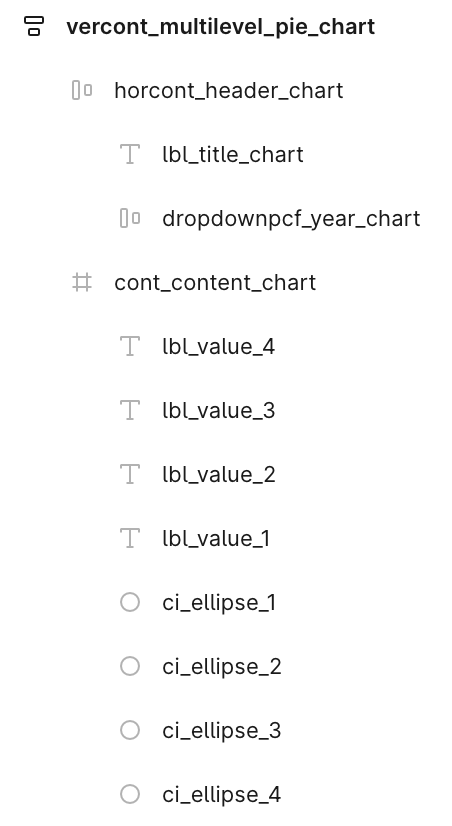Select the cont_content_chart frame layer
The height and width of the screenshot is (826, 452).
coord(215,282)
